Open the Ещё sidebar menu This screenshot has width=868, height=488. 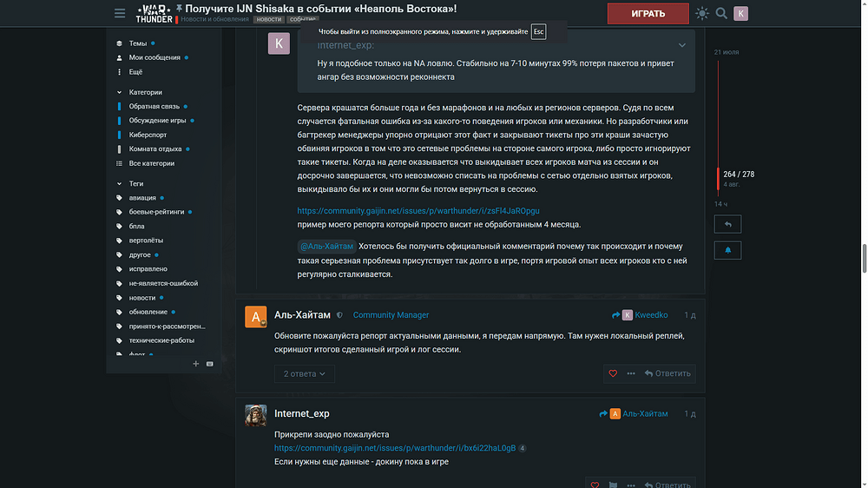coord(135,72)
